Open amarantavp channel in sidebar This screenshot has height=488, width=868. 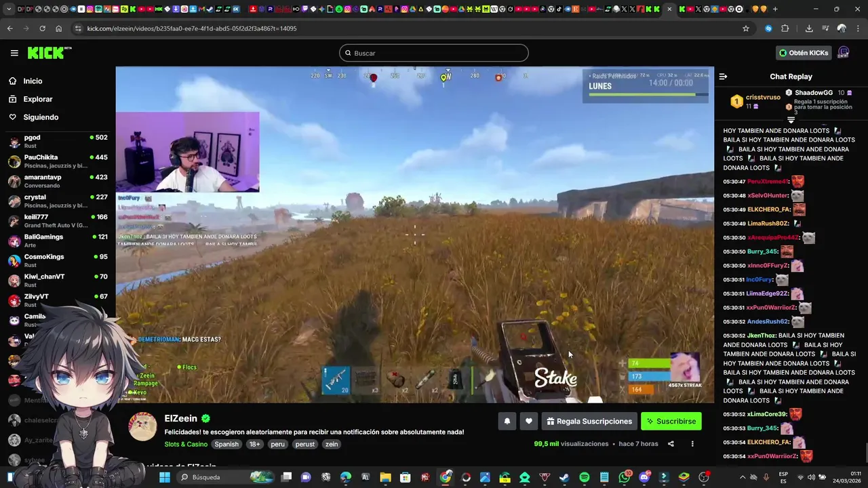[x=58, y=181]
